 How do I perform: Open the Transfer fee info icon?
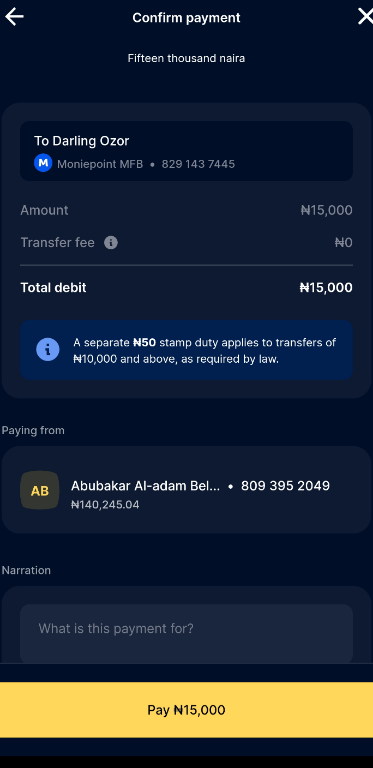111,242
